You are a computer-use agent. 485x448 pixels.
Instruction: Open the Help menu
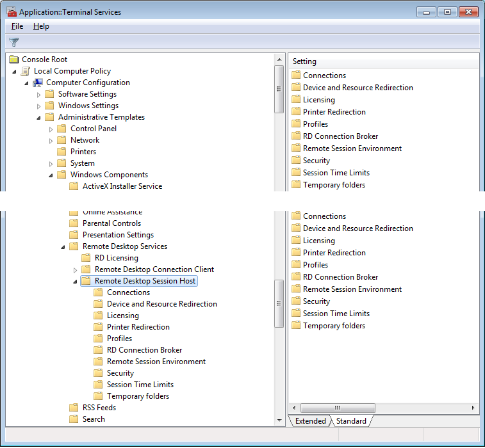(41, 26)
